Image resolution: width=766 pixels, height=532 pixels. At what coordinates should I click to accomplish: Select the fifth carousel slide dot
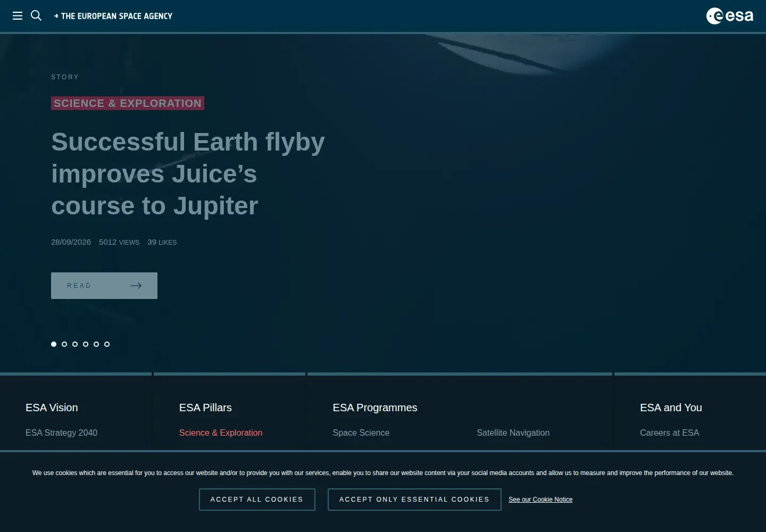tap(96, 344)
